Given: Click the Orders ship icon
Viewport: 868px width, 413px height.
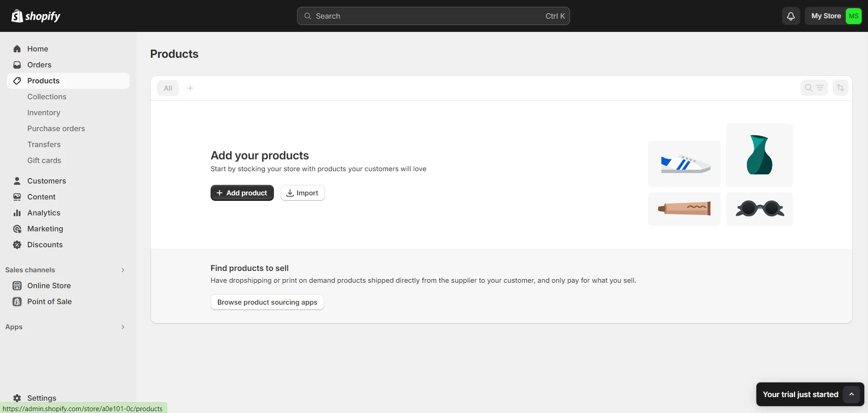Looking at the screenshot, I should 17,65.
